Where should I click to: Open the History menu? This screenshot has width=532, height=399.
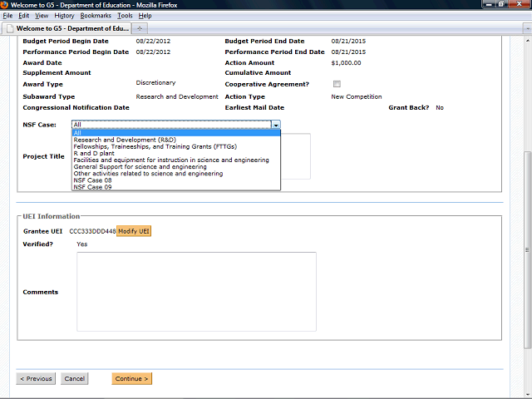[x=64, y=16]
